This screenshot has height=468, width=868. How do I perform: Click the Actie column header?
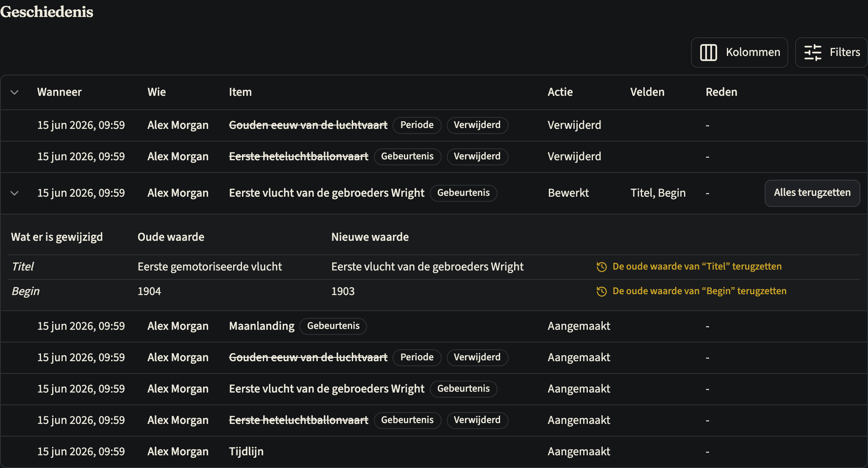click(x=560, y=92)
